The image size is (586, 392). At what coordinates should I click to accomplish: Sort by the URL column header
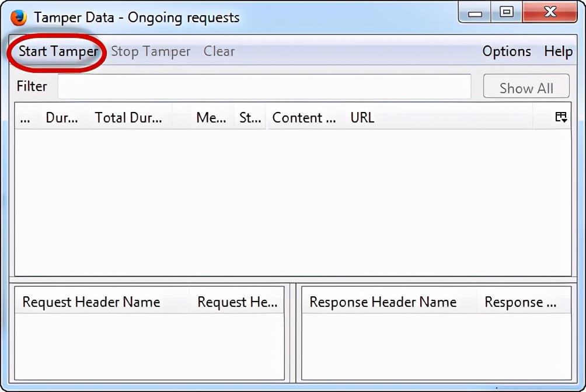pyautogui.click(x=439, y=117)
